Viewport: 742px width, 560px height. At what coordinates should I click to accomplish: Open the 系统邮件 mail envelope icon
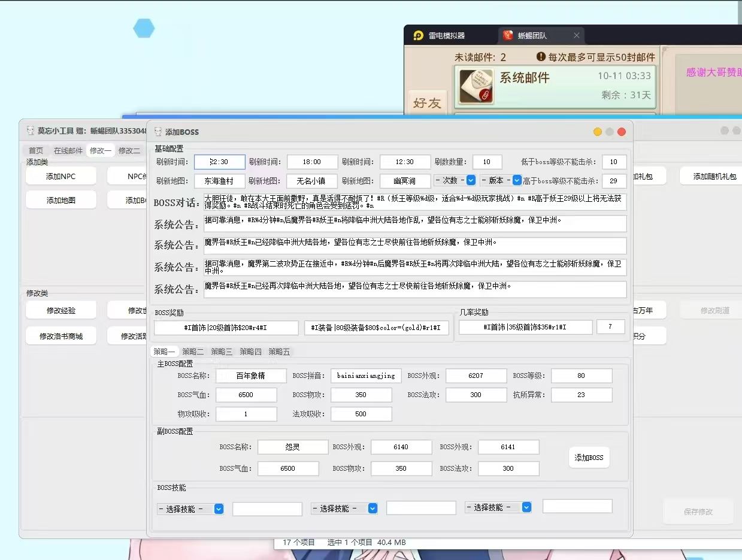pos(476,86)
